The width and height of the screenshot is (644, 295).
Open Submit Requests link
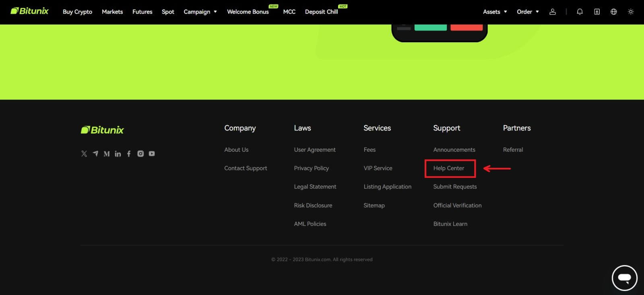point(455,187)
